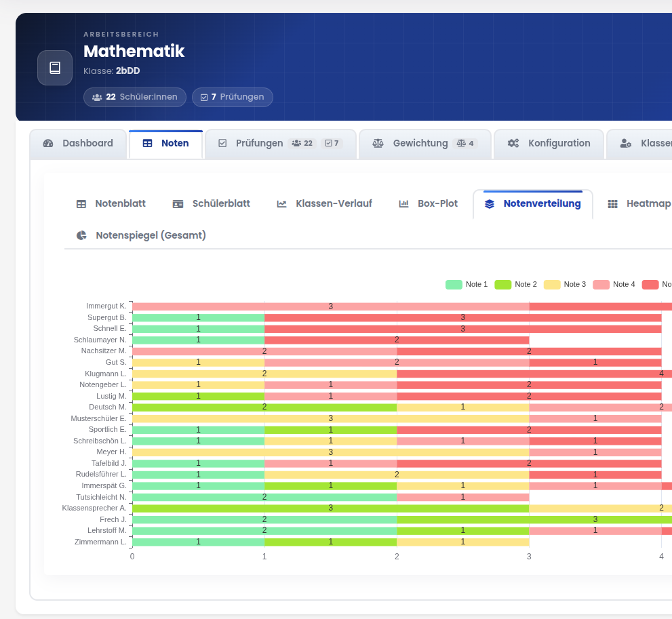Click the book icon beside Mathematik
672x619 pixels.
pos(55,68)
